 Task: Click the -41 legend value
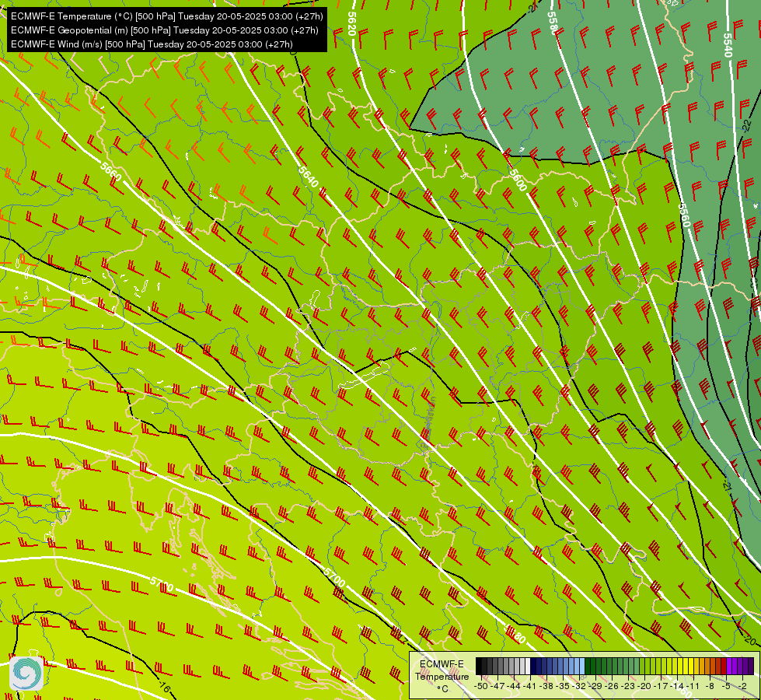coord(530,686)
